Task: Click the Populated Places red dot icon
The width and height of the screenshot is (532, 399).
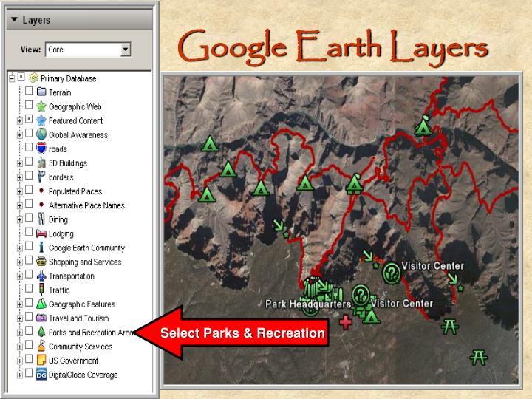Action: (x=41, y=191)
